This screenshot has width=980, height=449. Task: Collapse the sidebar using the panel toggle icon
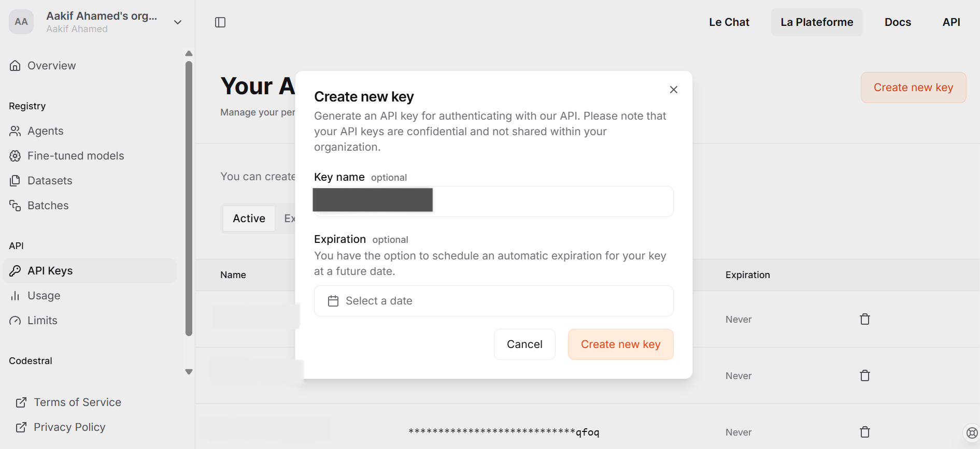pyautogui.click(x=220, y=22)
